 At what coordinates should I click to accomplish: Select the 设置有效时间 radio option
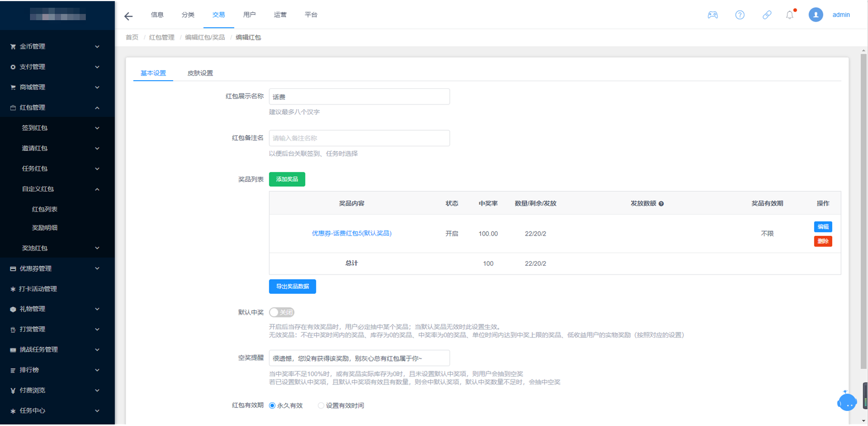(321, 406)
